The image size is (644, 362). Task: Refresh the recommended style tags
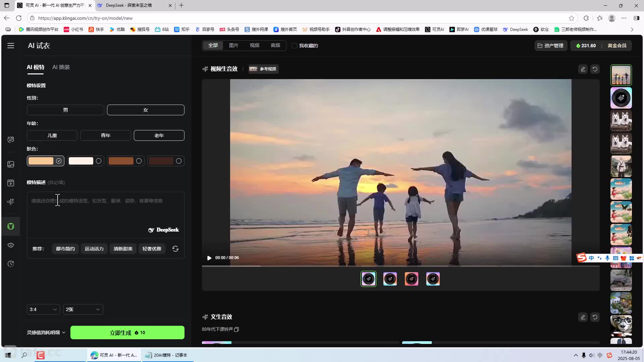(x=175, y=249)
